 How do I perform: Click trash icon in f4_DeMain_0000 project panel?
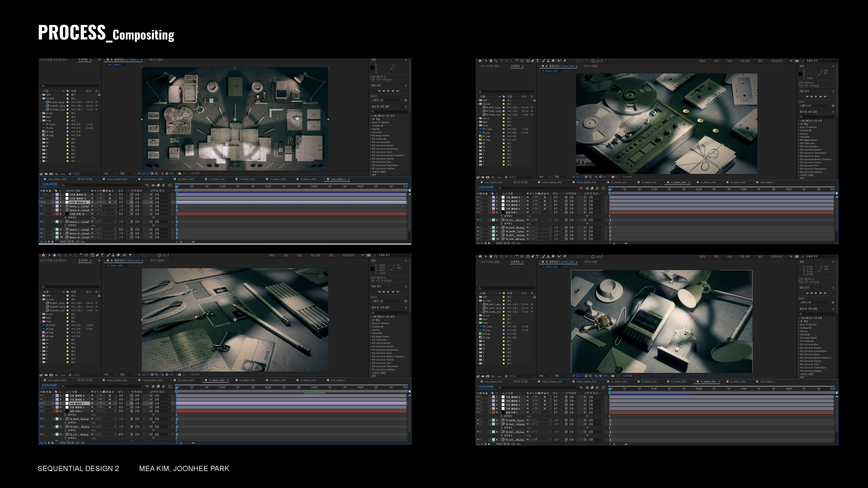click(506, 177)
